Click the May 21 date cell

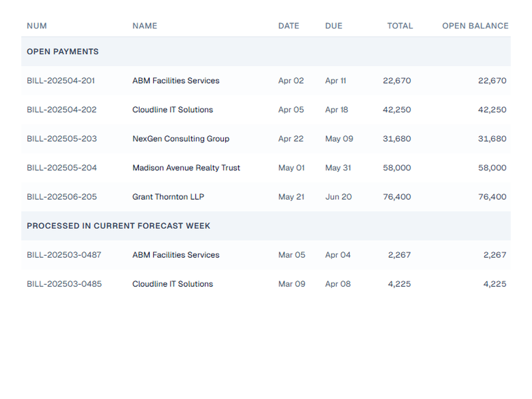click(291, 197)
